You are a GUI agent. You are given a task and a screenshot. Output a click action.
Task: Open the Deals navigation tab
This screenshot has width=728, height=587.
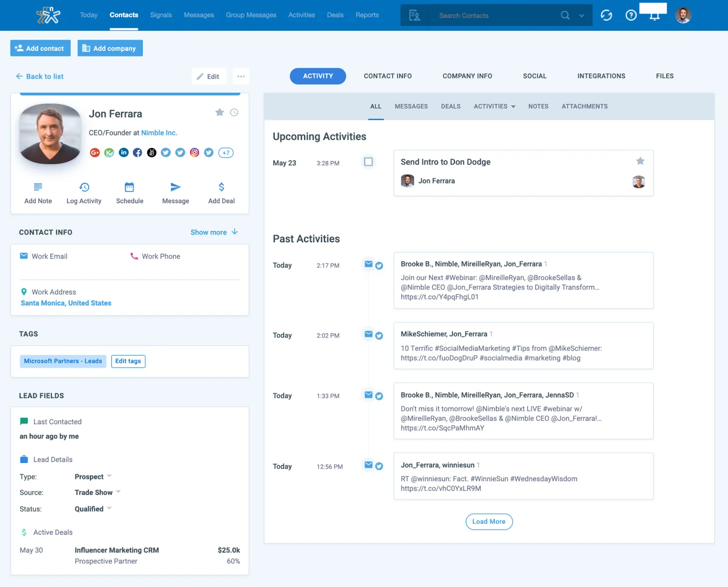pyautogui.click(x=335, y=15)
